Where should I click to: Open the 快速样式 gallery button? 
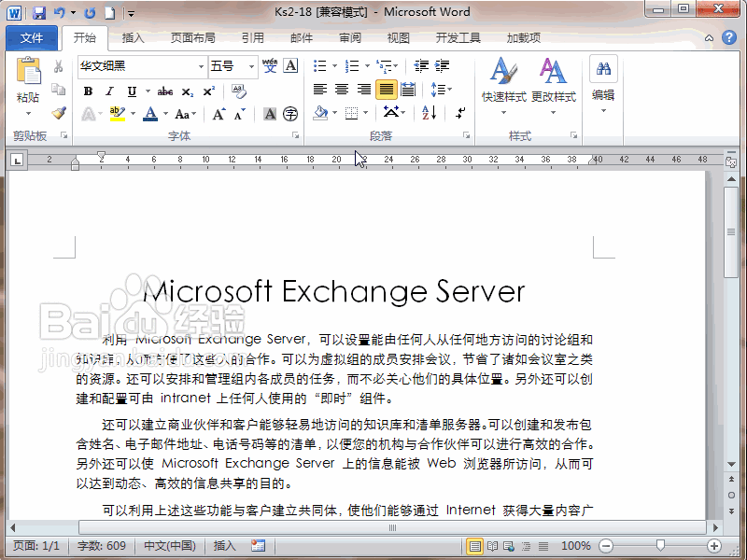tap(503, 86)
